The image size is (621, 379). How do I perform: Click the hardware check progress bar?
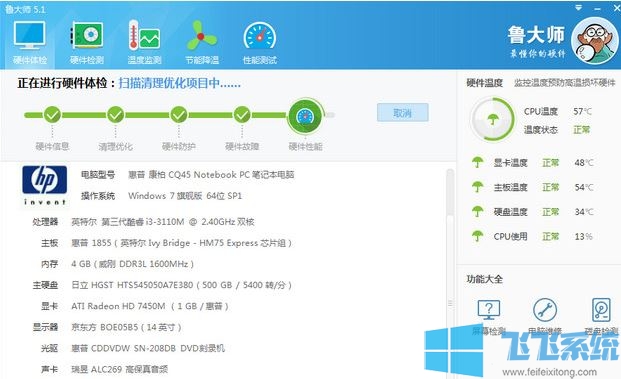179,115
